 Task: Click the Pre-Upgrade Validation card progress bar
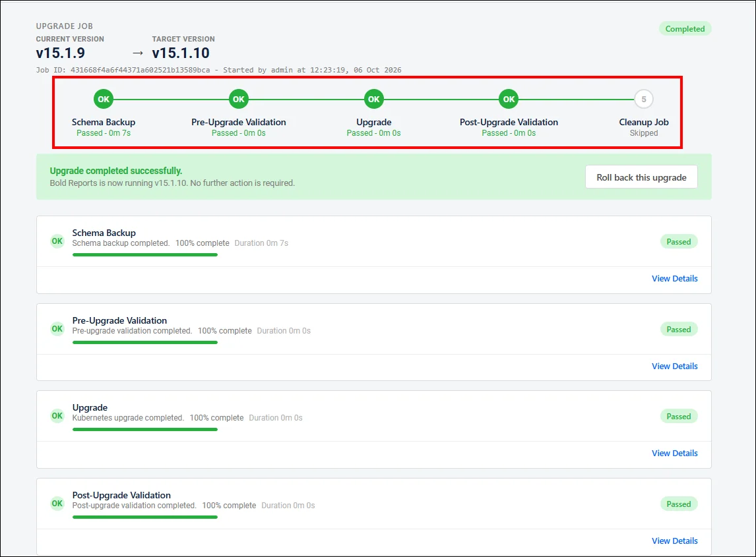tap(145, 343)
